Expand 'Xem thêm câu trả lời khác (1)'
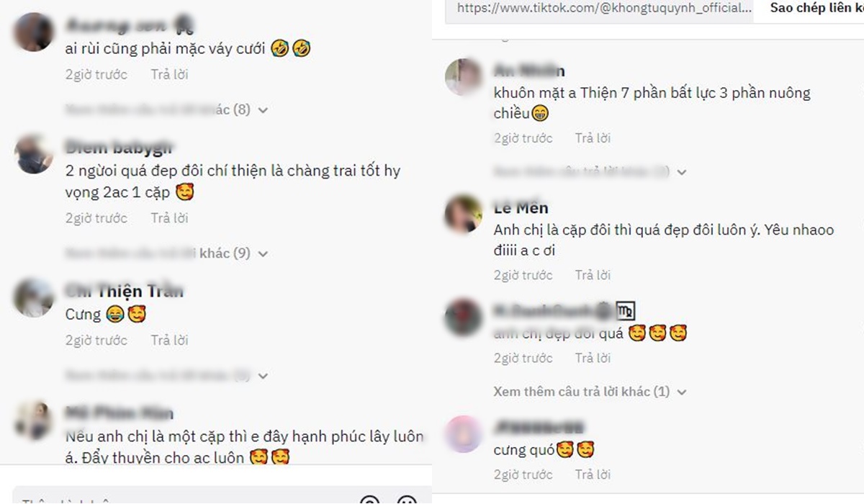 click(x=590, y=392)
